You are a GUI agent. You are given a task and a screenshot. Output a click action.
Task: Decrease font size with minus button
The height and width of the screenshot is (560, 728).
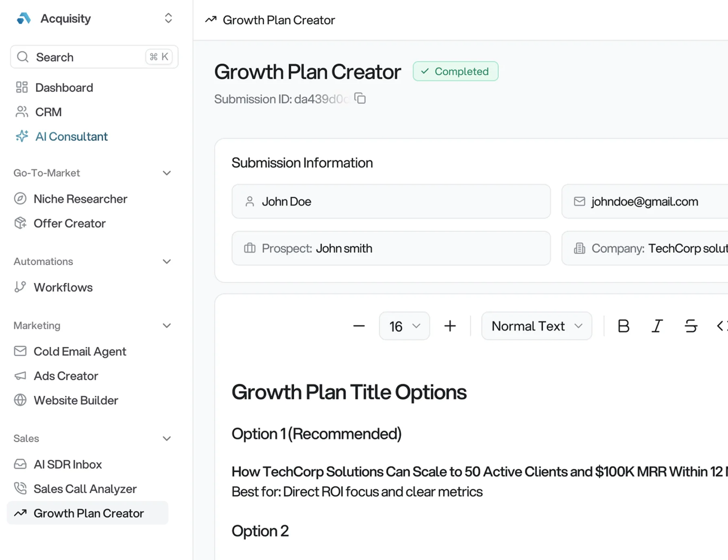tap(359, 326)
